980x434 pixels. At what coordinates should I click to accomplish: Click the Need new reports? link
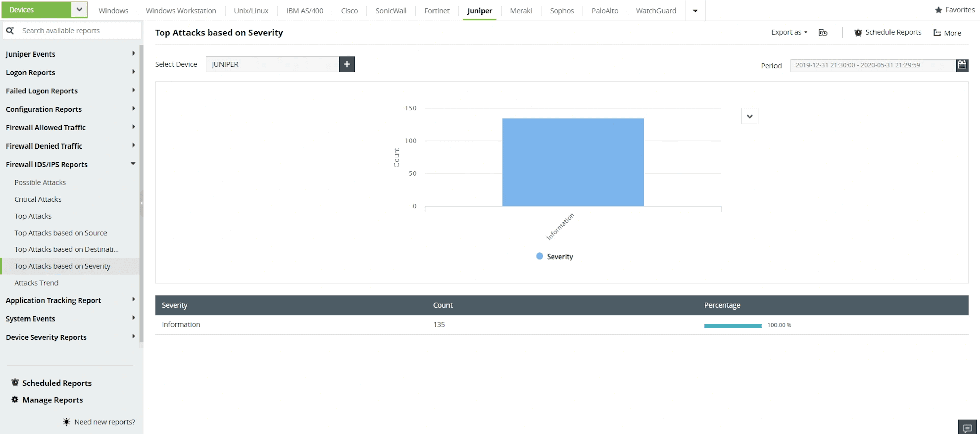[x=104, y=422]
